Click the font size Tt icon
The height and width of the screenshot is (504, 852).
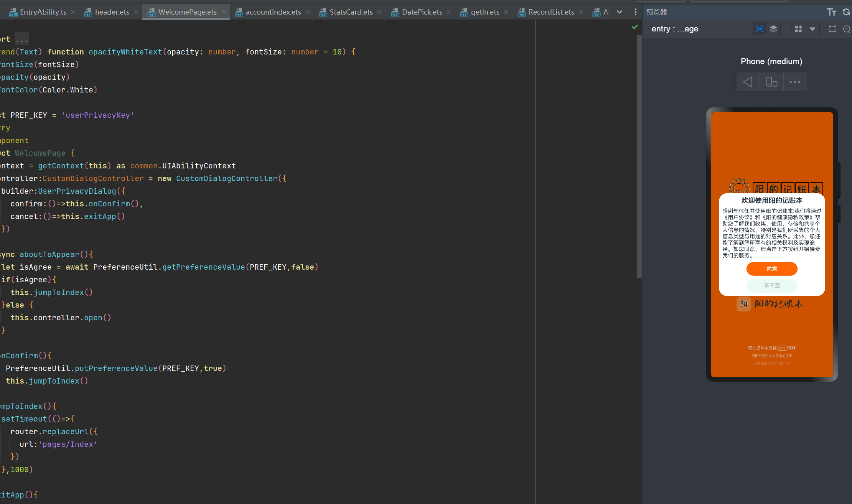tap(831, 12)
